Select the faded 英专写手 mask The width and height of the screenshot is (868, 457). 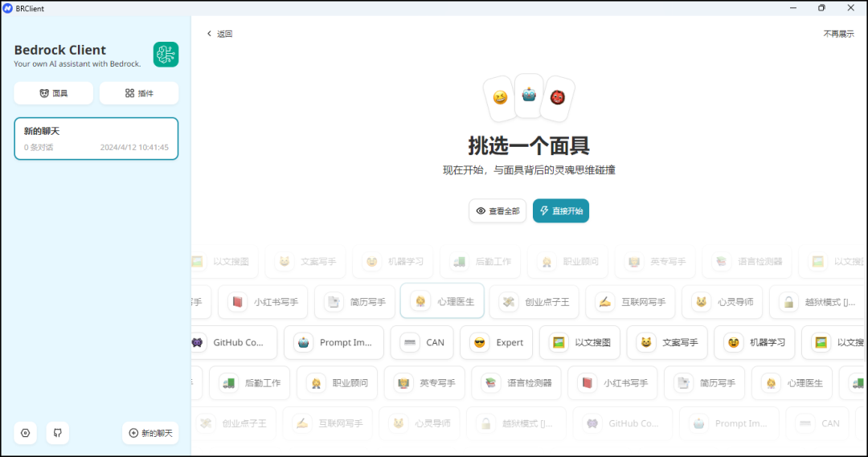tap(656, 261)
